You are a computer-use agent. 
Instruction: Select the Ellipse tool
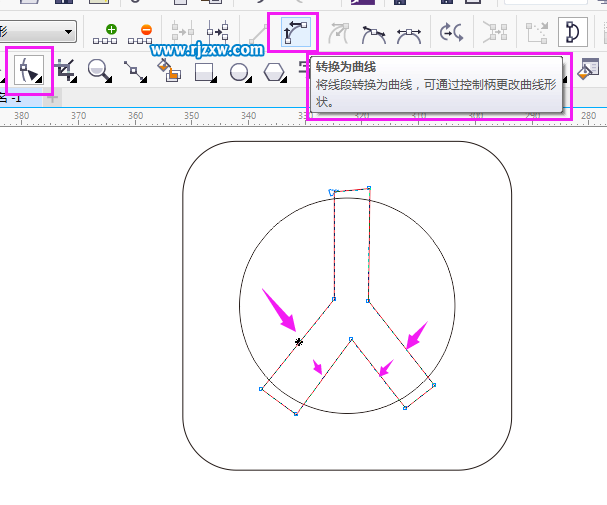240,72
